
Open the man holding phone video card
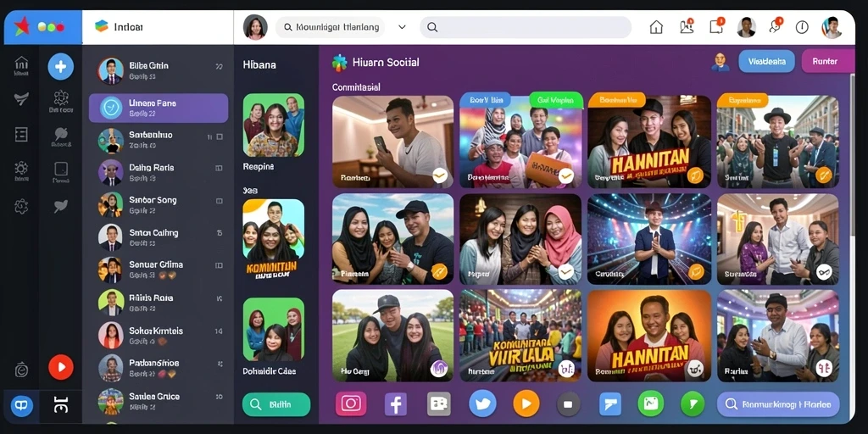pyautogui.click(x=392, y=142)
